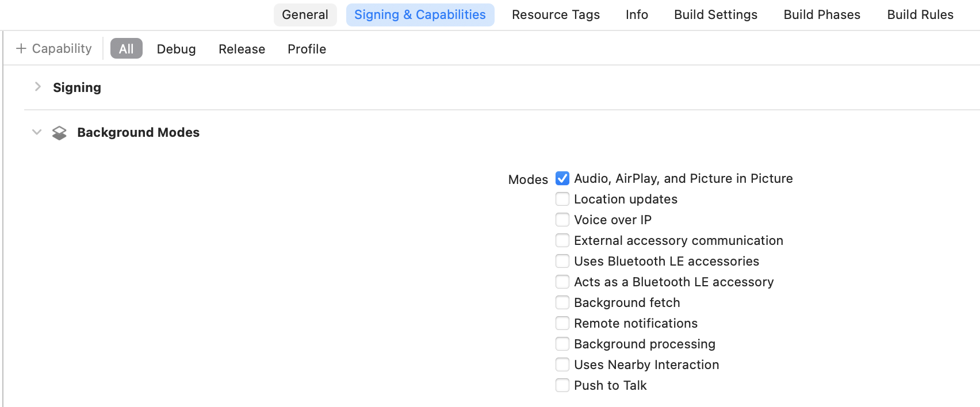Go to the Build Phases tab
The height and width of the screenshot is (407, 980).
point(822,15)
